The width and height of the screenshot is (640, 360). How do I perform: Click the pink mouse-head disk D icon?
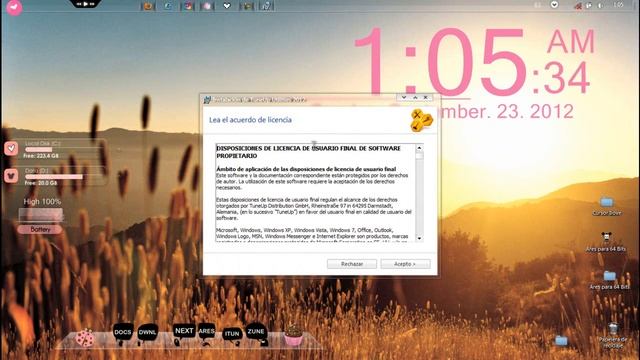coord(11,176)
